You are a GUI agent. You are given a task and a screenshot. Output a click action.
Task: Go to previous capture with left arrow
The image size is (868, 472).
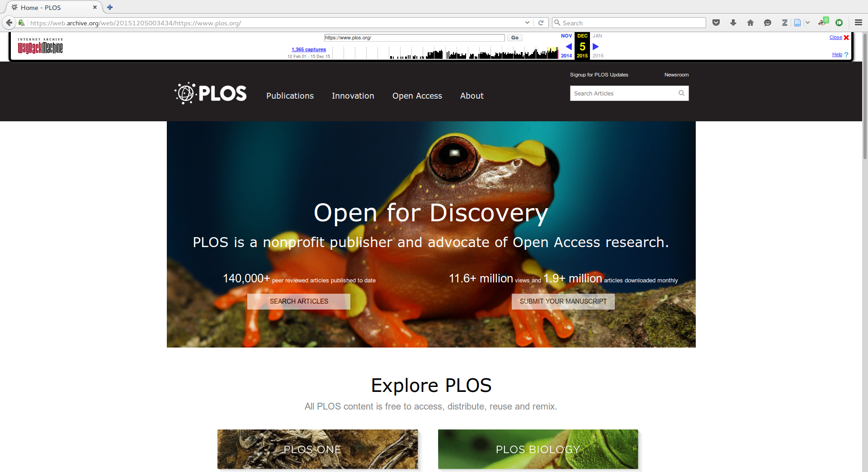tap(569, 46)
